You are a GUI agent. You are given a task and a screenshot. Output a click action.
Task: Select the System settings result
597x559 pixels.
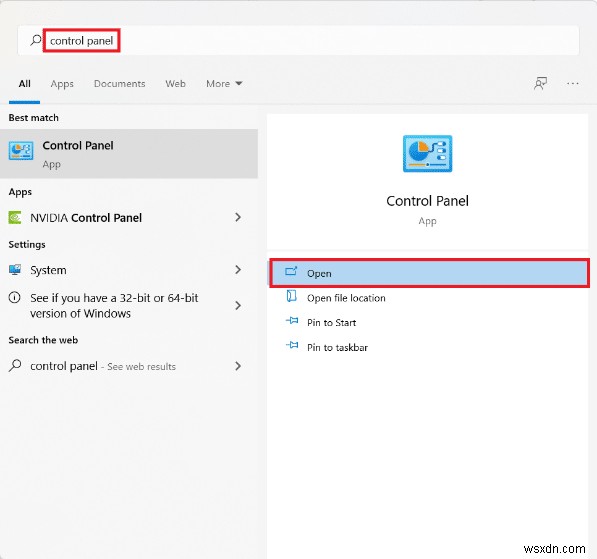click(x=129, y=270)
